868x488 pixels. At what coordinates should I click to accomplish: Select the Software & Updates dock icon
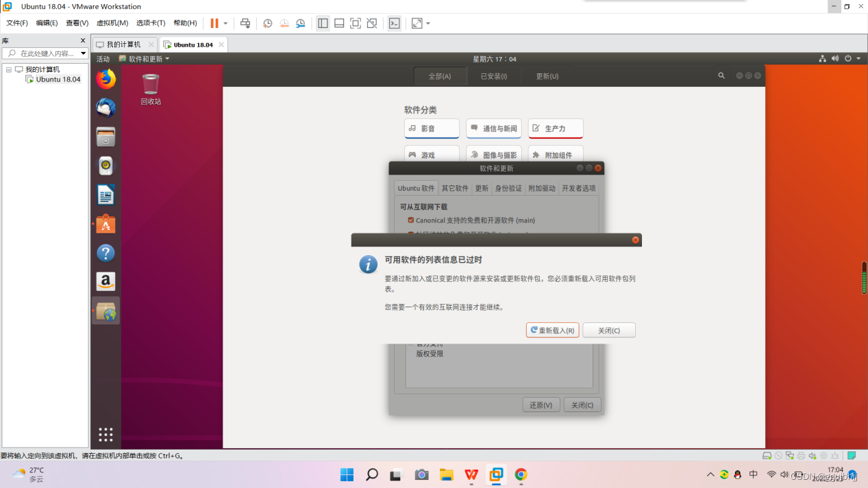(x=106, y=311)
